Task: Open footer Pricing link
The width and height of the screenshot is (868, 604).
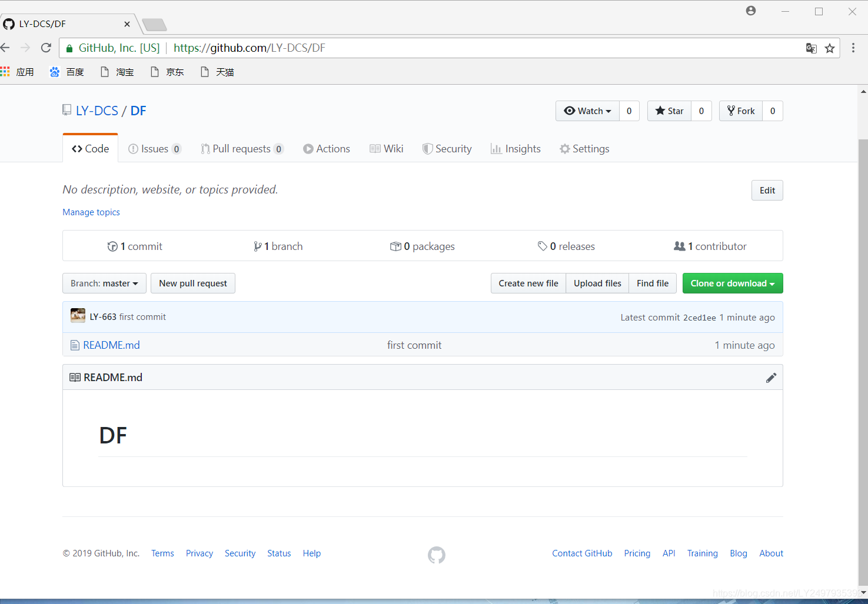Action: pyautogui.click(x=637, y=553)
